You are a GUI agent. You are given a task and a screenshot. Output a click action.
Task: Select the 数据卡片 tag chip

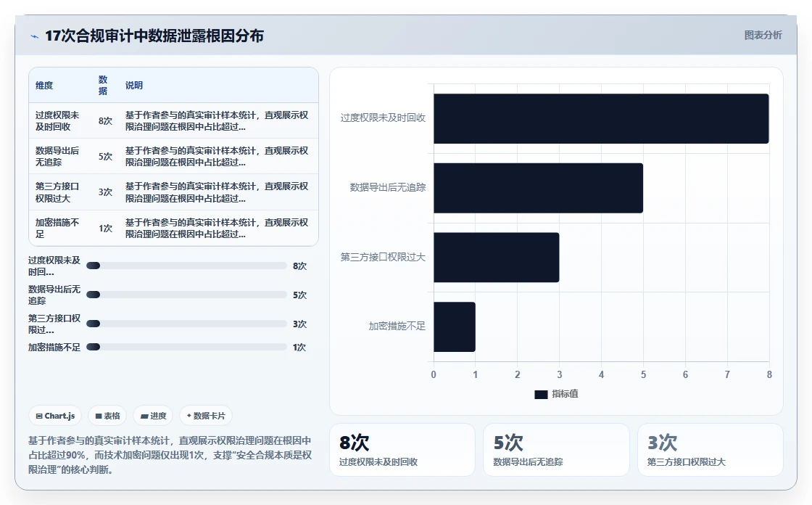click(206, 416)
